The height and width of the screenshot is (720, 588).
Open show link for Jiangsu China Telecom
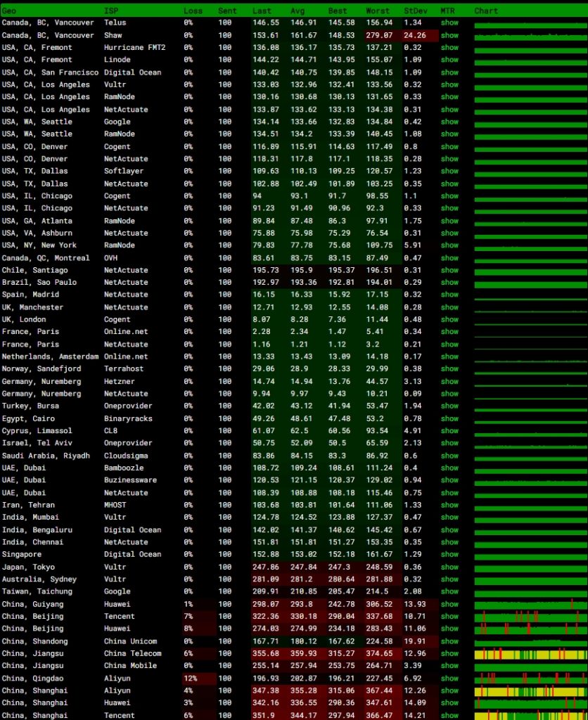[x=449, y=653]
